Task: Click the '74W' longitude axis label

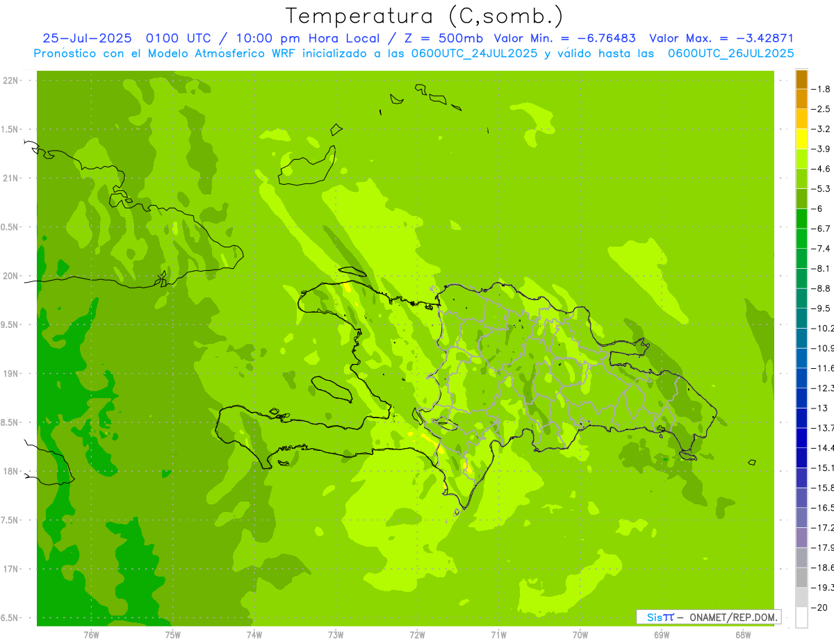Action: 254,635
